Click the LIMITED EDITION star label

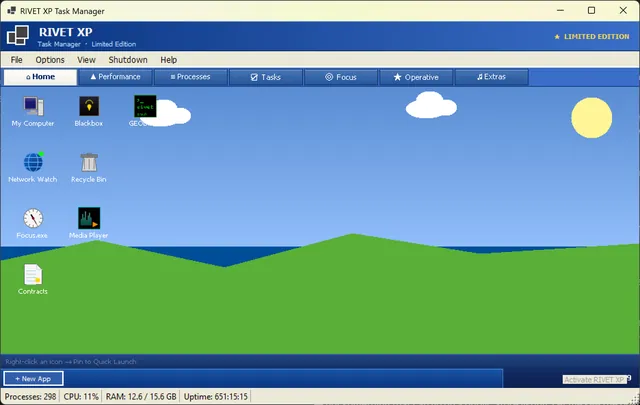click(x=591, y=36)
